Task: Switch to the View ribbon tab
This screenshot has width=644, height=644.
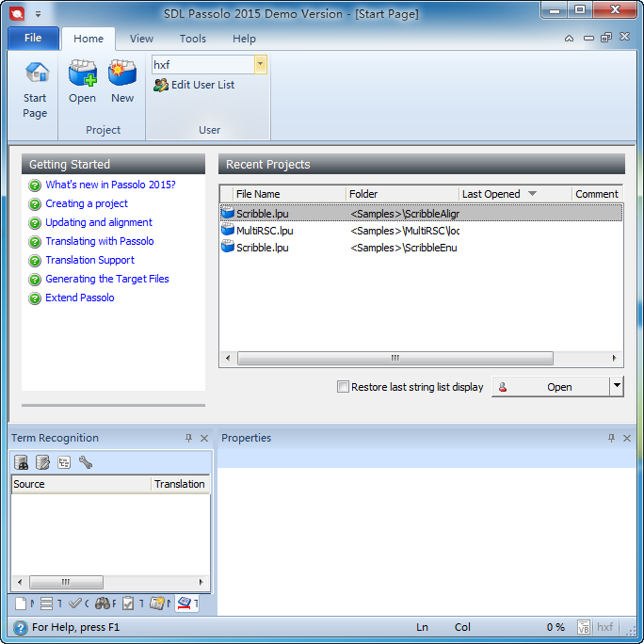Action: point(141,39)
